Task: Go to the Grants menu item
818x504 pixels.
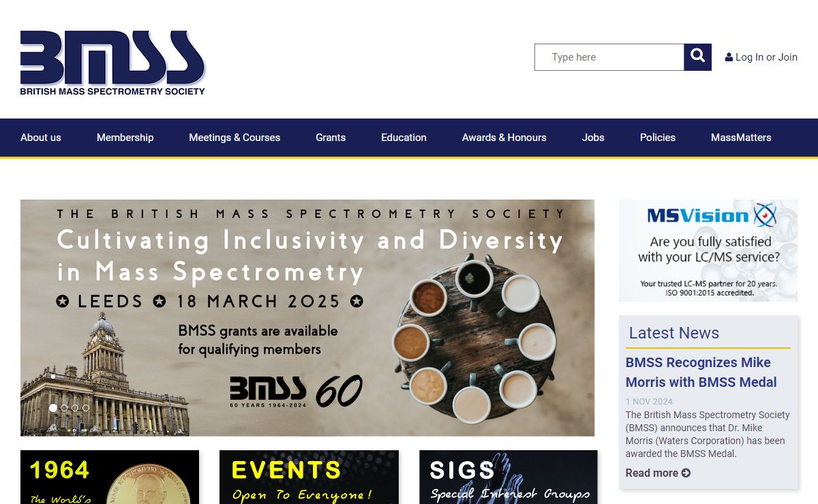Action: coord(331,138)
